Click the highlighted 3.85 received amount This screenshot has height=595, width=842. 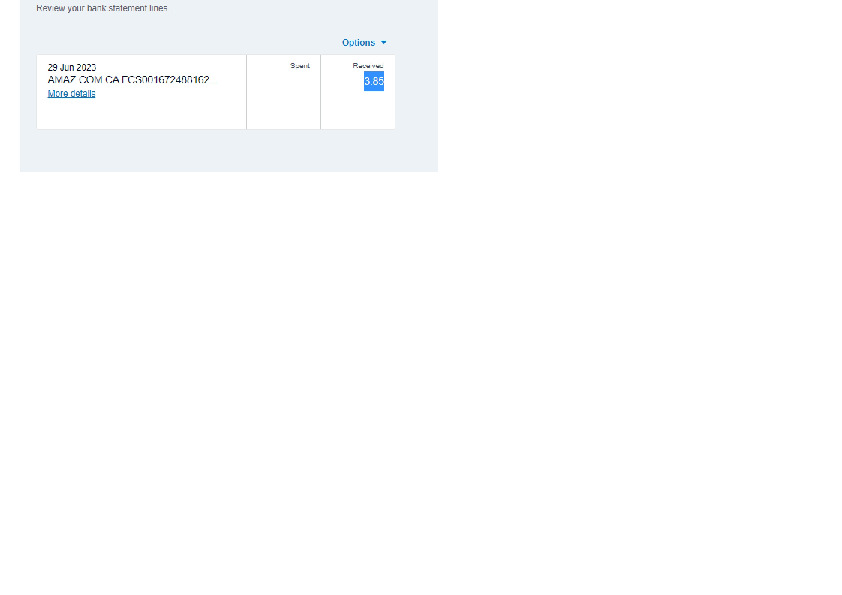pos(373,82)
